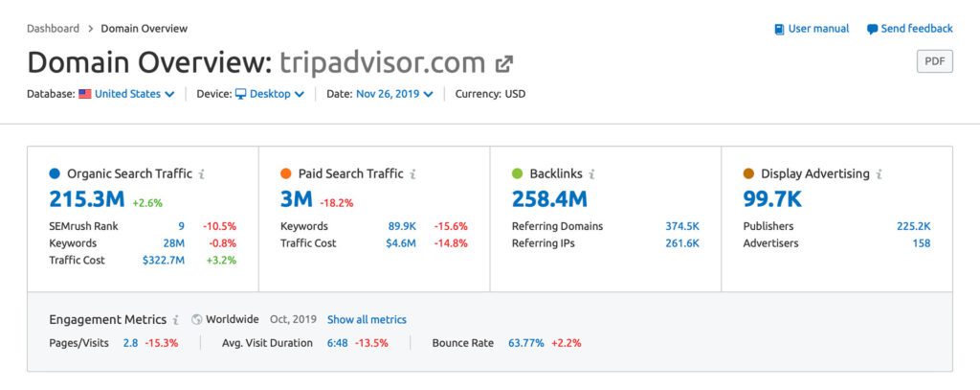Click the Worldwide globe icon
The width and height of the screenshot is (980, 390).
pos(197,319)
